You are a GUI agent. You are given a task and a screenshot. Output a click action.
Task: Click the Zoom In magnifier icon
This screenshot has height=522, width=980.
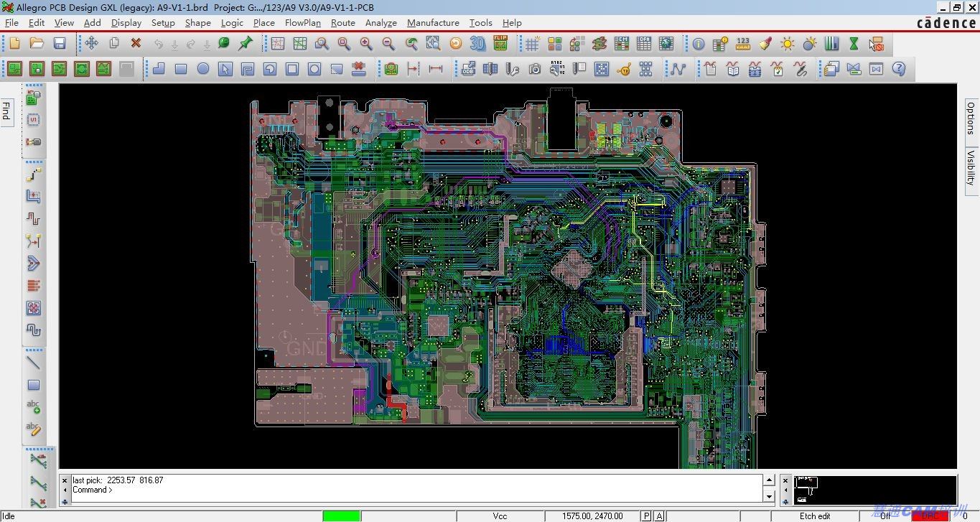(x=366, y=44)
